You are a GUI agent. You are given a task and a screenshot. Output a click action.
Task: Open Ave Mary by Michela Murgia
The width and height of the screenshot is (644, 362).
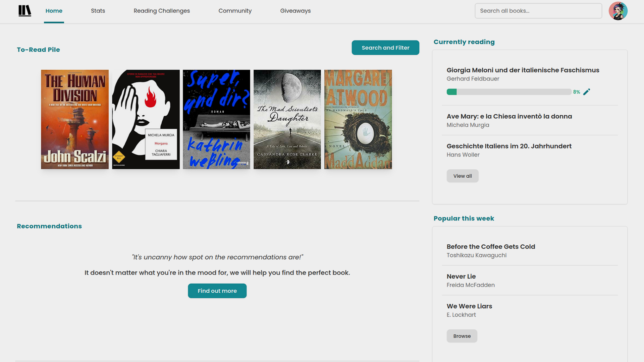coord(509,116)
